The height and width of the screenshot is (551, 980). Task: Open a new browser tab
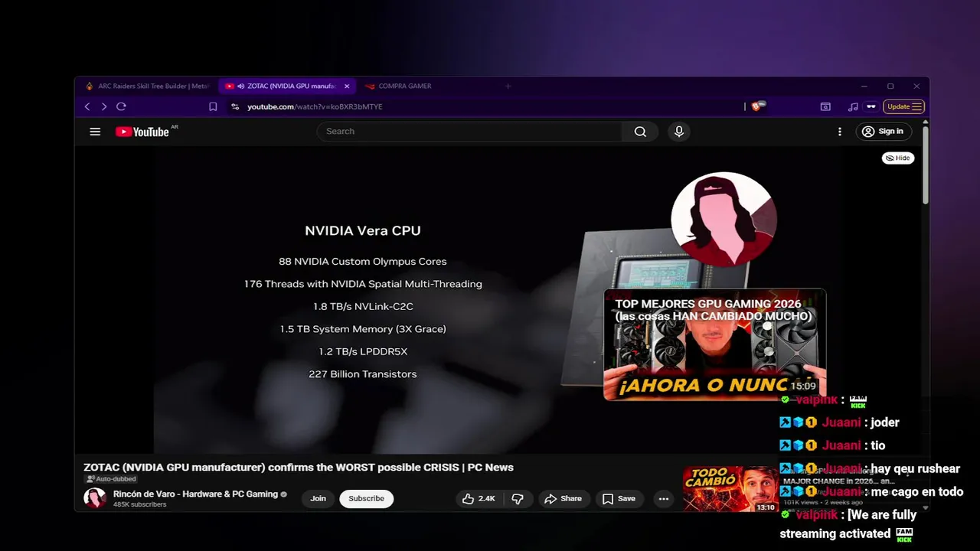(x=508, y=86)
